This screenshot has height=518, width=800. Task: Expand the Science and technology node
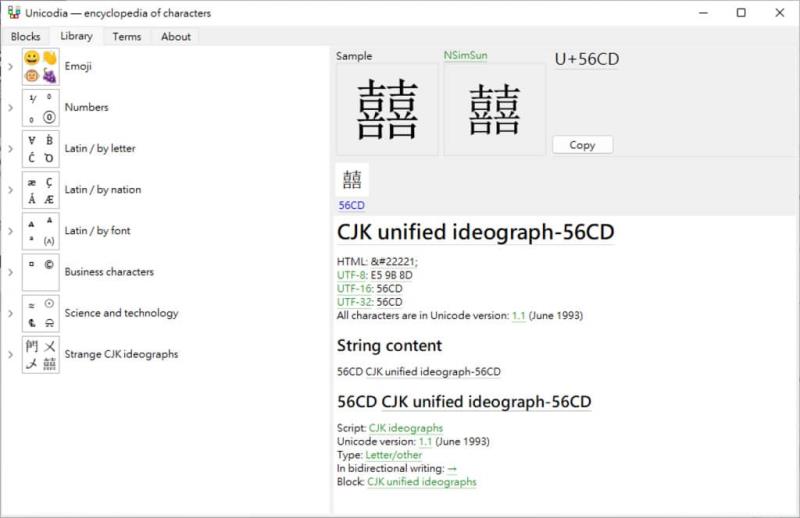pyautogui.click(x=10, y=313)
